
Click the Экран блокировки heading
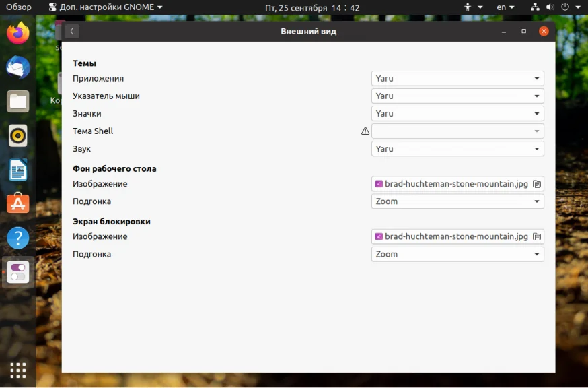pos(112,222)
